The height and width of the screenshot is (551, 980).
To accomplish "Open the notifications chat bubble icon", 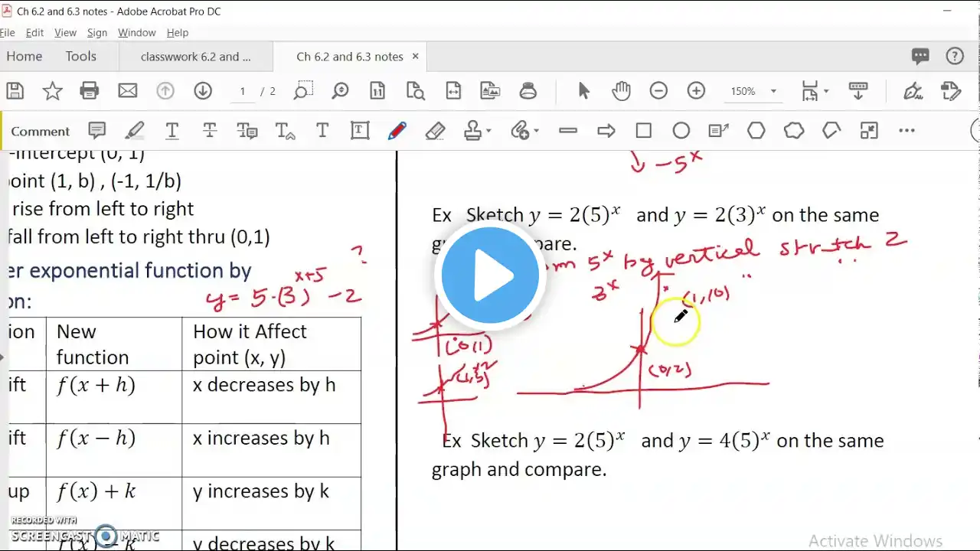I will 920,56.
